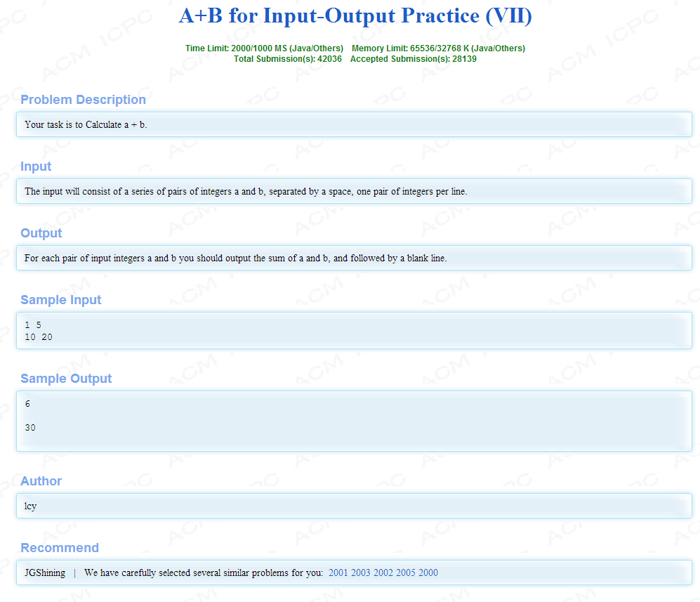This screenshot has height=602, width=700.
Task: Click sample output value 30
Action: (x=30, y=427)
